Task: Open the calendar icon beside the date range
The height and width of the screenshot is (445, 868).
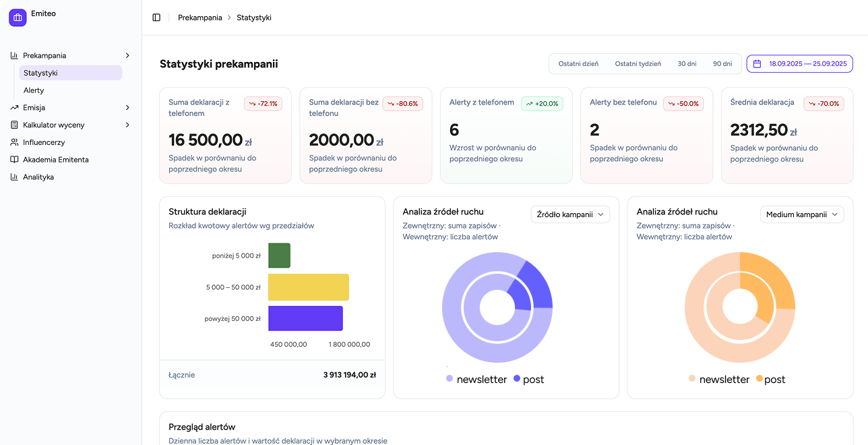Action: click(759, 63)
